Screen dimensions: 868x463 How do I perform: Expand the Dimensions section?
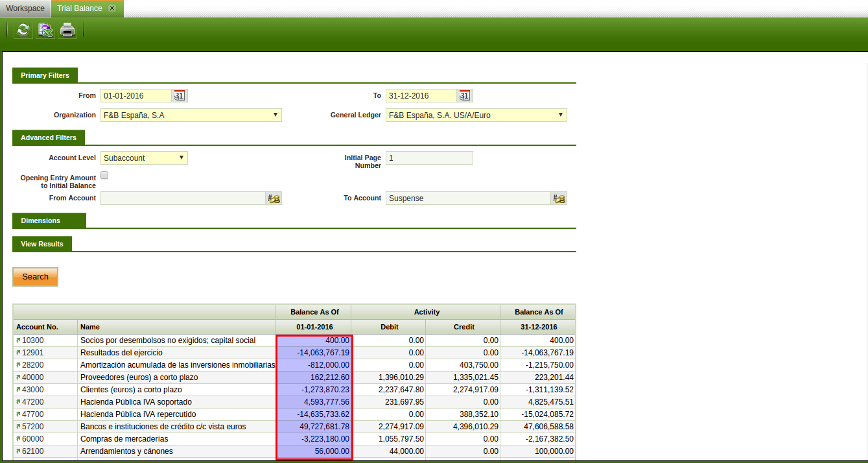tap(40, 221)
